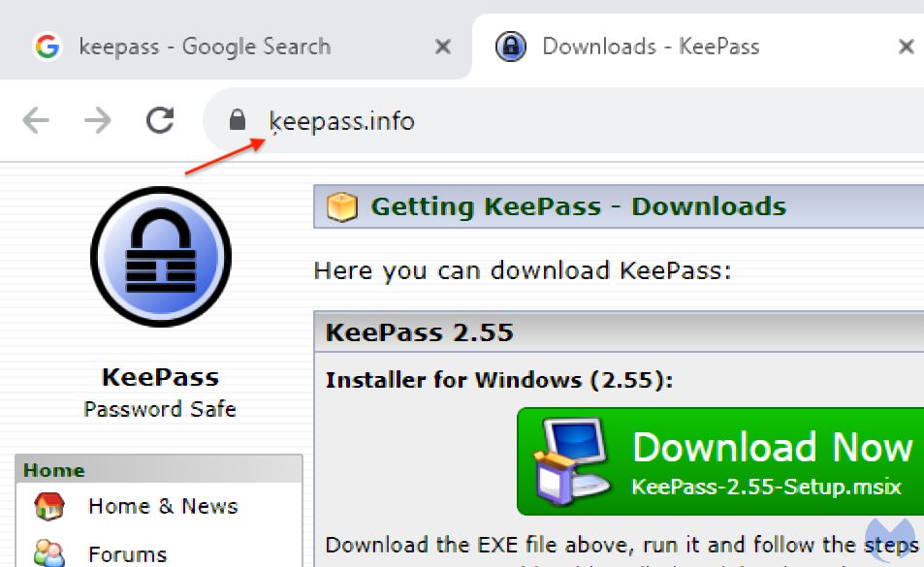
Task: Click the house icon next to Home & News
Action: [49, 506]
